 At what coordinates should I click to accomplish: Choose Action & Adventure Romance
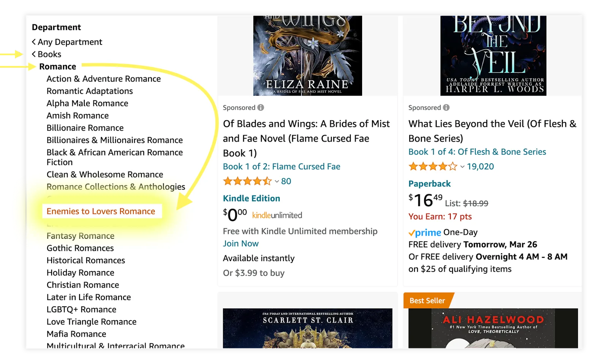(x=104, y=79)
